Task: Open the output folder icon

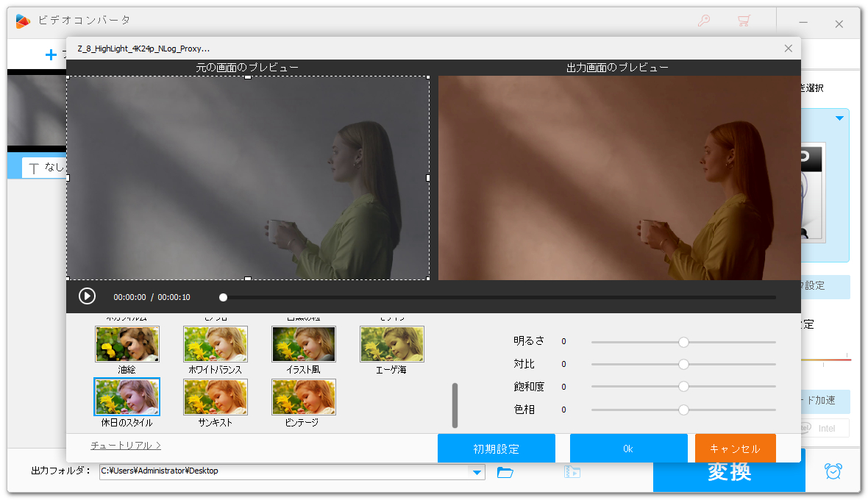Action: [x=505, y=471]
